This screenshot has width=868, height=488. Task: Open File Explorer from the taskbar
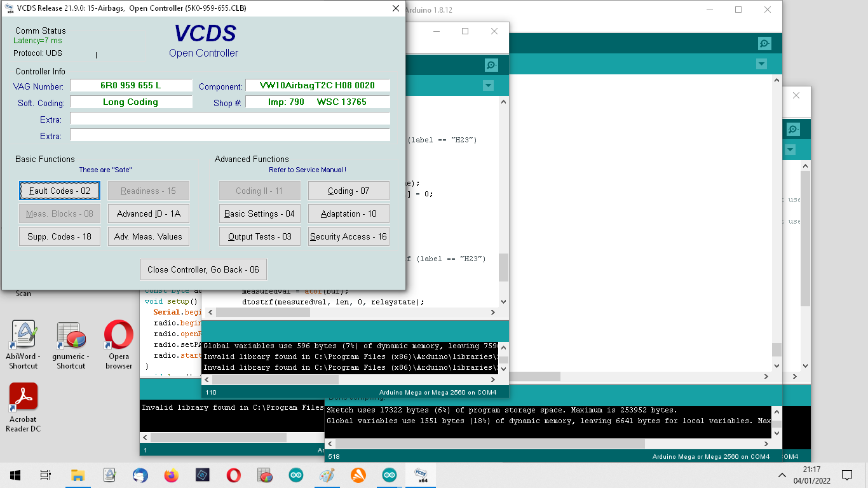coord(78,475)
